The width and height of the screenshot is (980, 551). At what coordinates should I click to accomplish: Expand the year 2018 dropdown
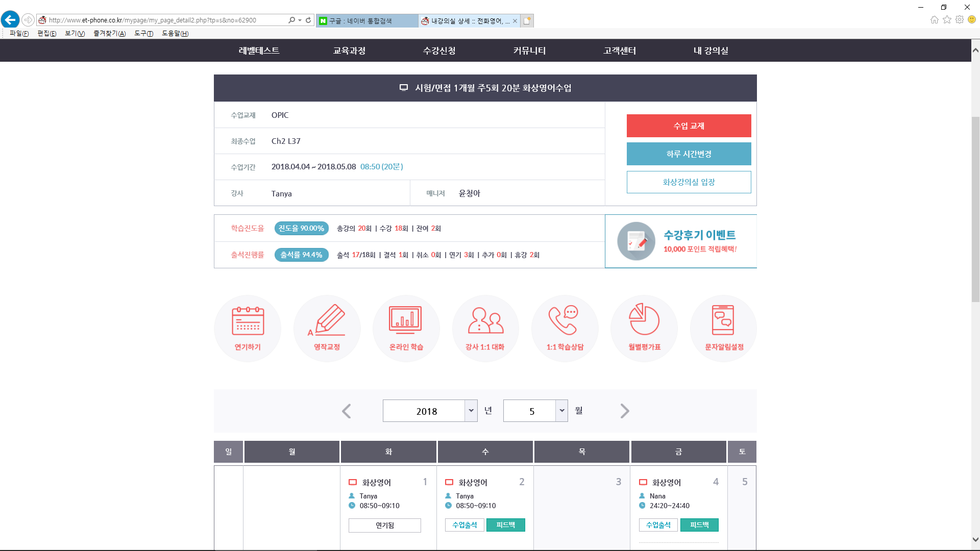(471, 411)
